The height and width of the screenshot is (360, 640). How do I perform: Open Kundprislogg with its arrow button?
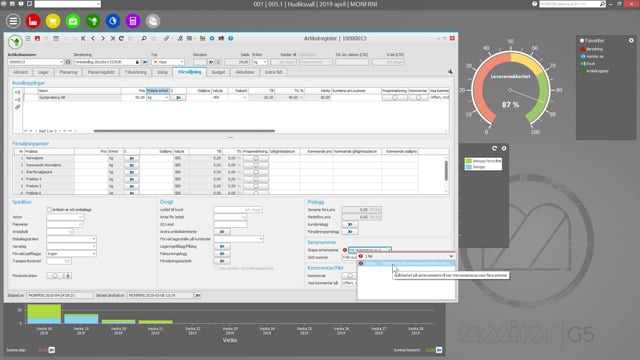pos(350,224)
